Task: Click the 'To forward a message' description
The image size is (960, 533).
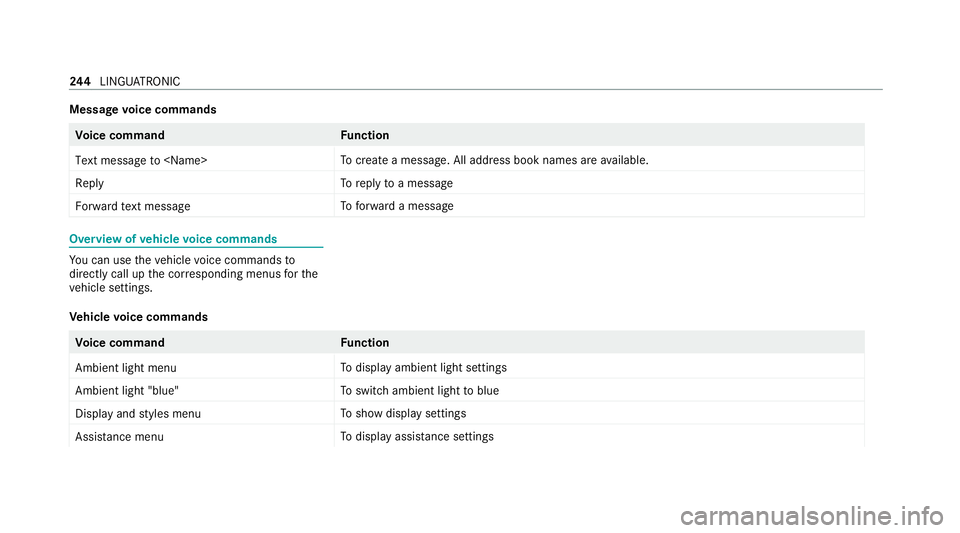Action: 396,206
